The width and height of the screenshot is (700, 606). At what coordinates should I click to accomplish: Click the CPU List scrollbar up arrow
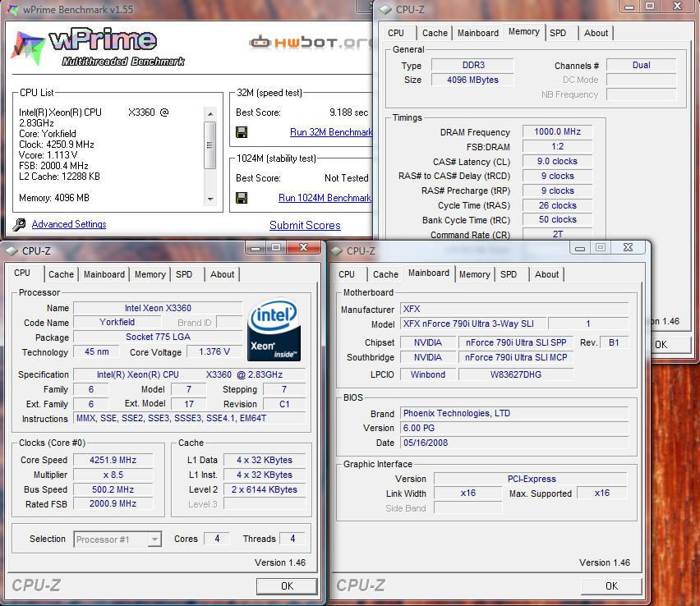(210, 114)
